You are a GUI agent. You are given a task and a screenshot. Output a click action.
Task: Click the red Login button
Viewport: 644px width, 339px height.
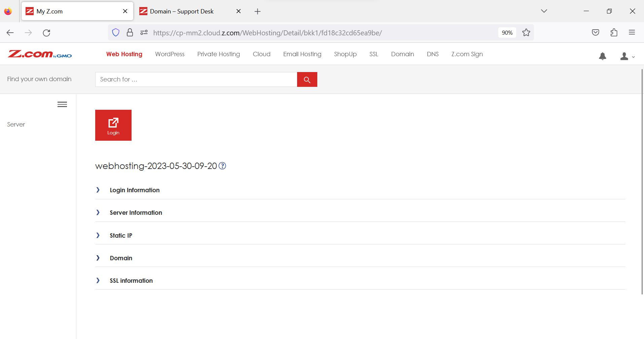tap(113, 125)
